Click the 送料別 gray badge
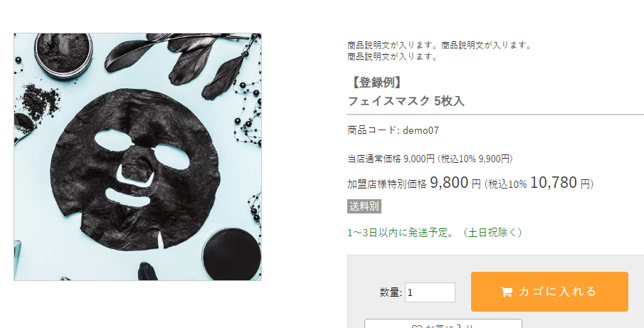 point(364,206)
